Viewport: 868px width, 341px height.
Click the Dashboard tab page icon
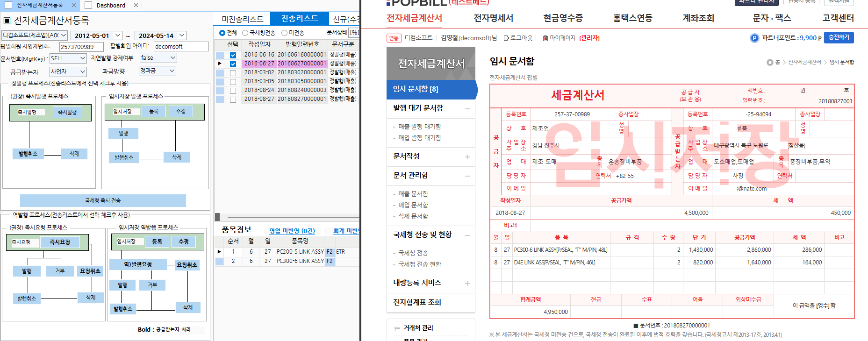88,5
